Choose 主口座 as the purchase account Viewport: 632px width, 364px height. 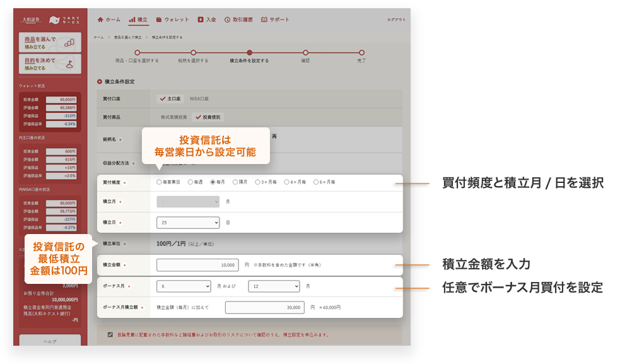pos(170,99)
